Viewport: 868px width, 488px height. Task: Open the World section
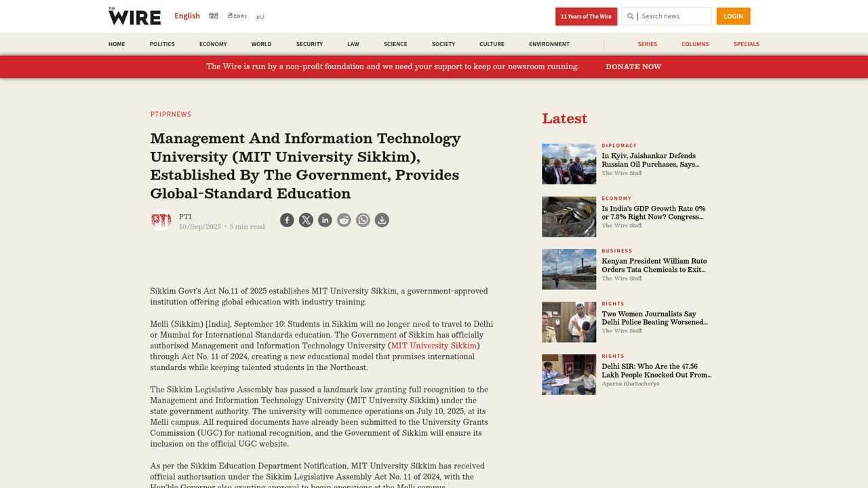click(261, 44)
